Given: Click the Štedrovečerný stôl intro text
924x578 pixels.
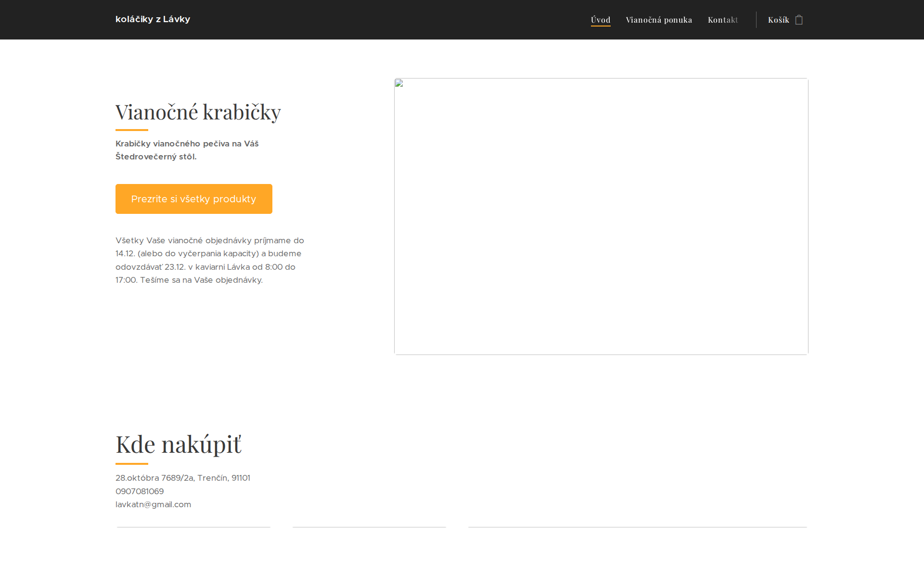Looking at the screenshot, I should tap(187, 150).
